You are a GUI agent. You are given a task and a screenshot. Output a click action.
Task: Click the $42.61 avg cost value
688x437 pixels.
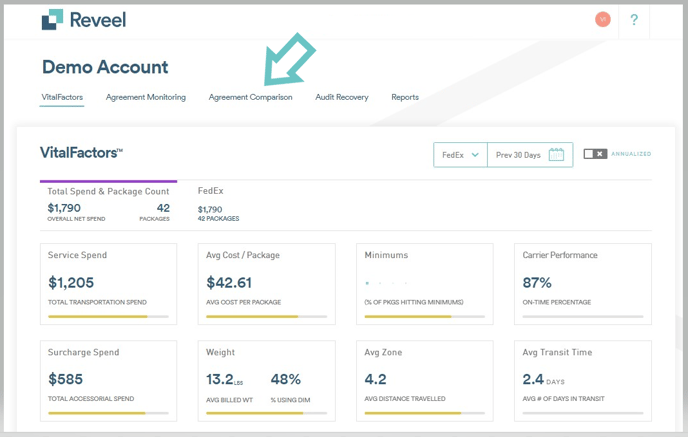pyautogui.click(x=229, y=283)
